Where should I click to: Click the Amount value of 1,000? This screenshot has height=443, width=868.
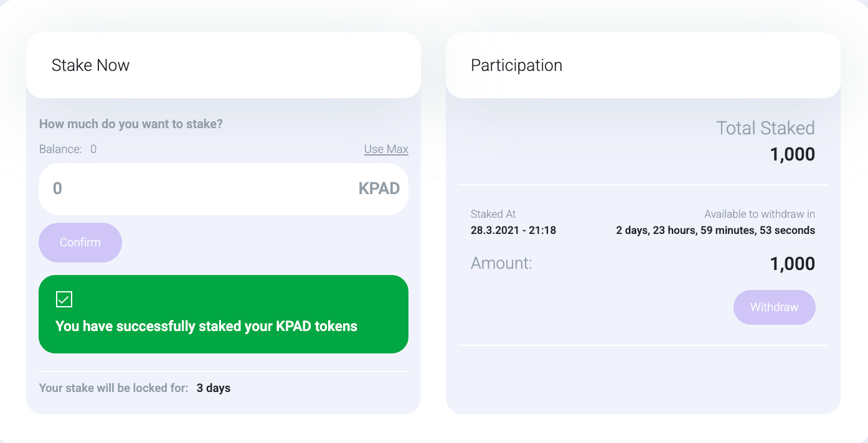792,263
